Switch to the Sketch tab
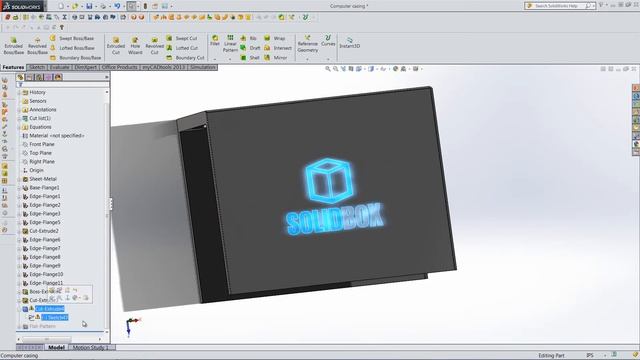This screenshot has width=640, height=360. (x=37, y=67)
